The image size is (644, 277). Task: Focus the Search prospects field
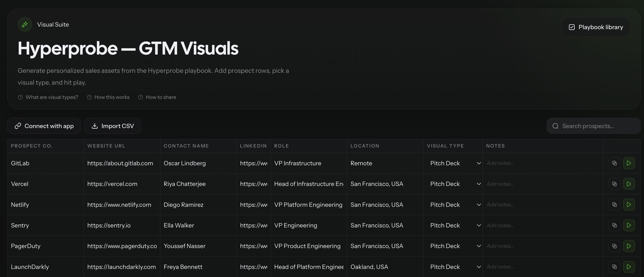coord(593,126)
